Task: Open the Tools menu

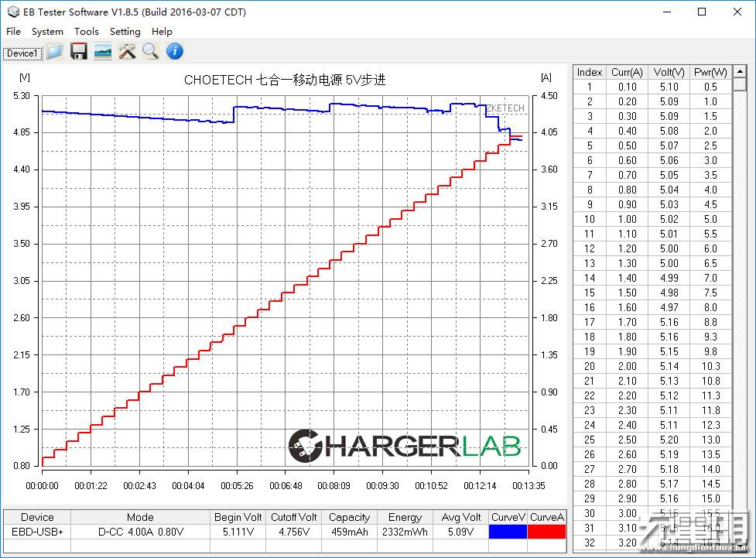Action: tap(87, 32)
